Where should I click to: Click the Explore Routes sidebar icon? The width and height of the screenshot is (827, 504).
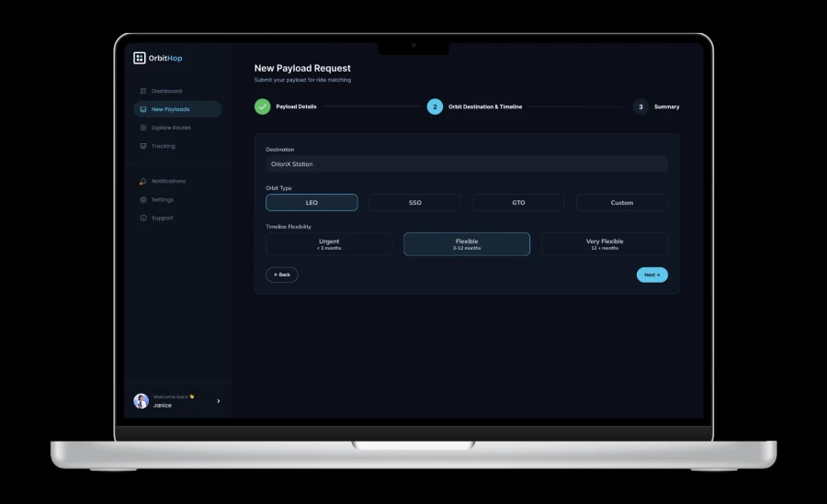(x=143, y=128)
